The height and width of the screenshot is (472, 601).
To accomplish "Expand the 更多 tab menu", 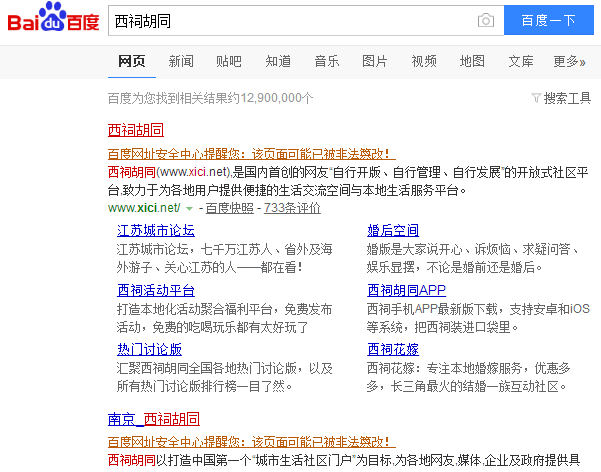I will [569, 62].
